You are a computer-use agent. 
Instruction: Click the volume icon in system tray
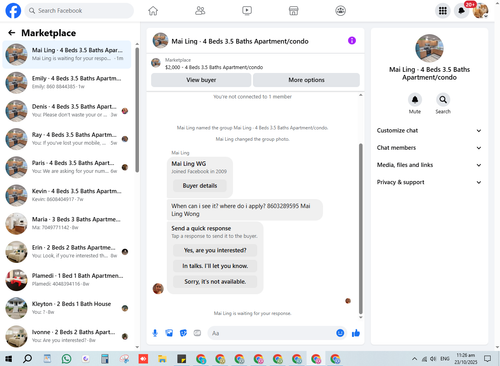433,359
